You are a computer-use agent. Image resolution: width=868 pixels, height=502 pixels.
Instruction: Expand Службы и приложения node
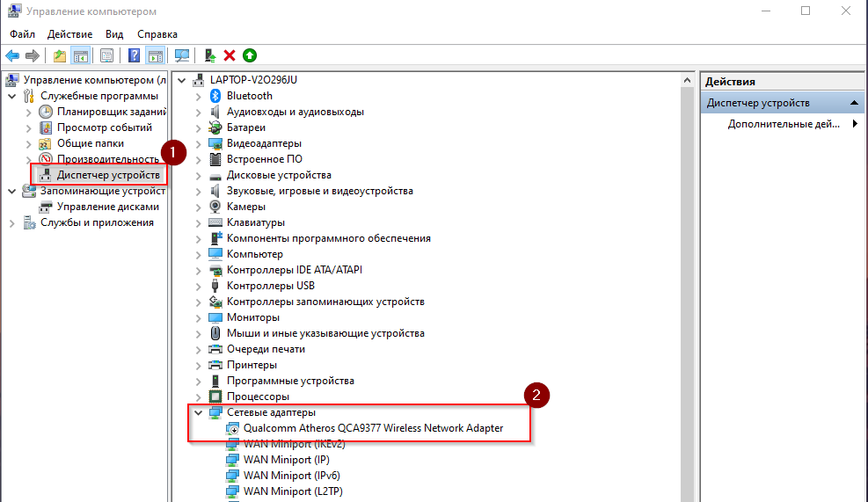tap(11, 223)
